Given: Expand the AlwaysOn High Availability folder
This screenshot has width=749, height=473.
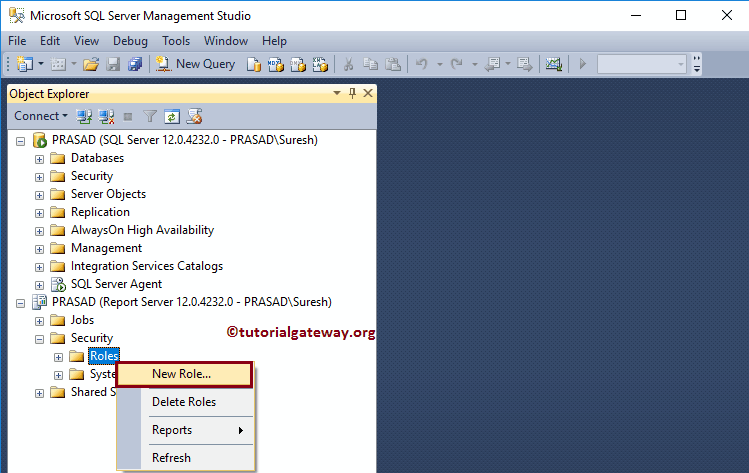Looking at the screenshot, I should click(40, 231).
